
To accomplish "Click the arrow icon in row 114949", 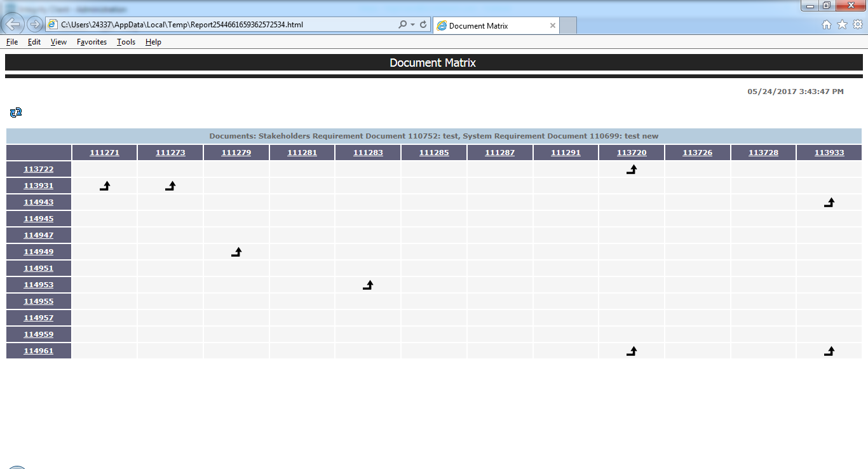I will coord(236,252).
